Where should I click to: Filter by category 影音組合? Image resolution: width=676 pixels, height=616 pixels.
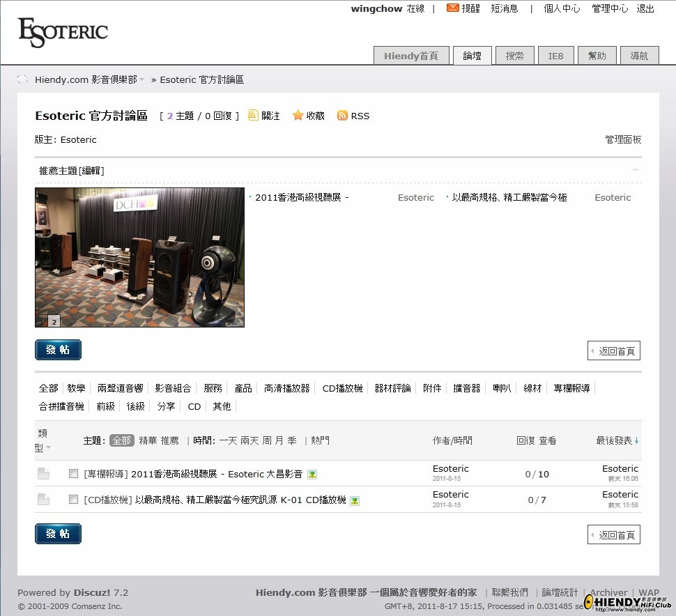(173, 388)
